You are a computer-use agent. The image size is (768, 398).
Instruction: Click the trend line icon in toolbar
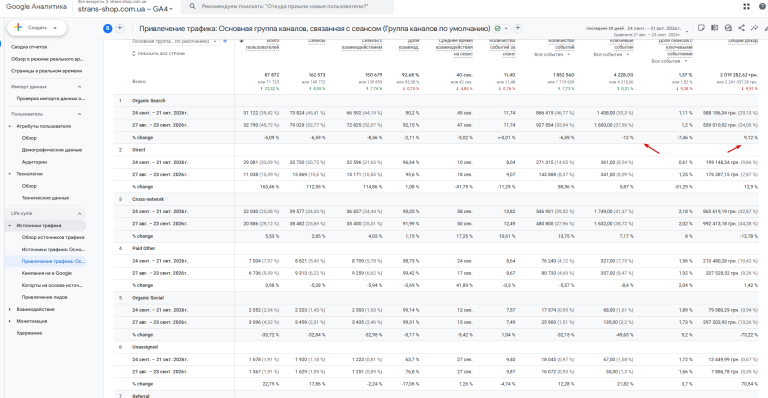[754, 28]
